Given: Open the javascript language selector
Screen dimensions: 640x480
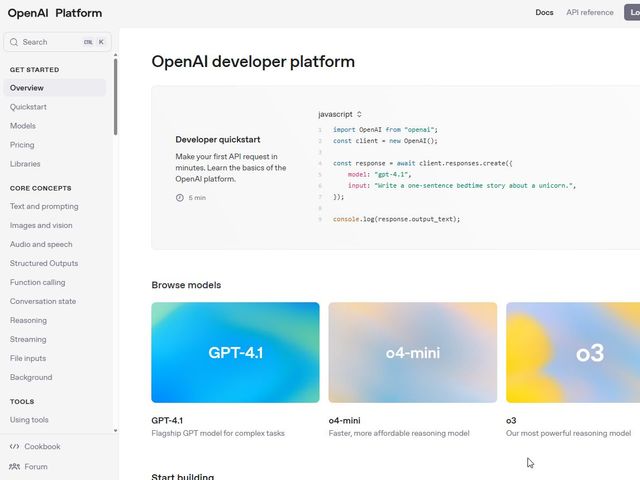Looking at the screenshot, I should coord(340,114).
